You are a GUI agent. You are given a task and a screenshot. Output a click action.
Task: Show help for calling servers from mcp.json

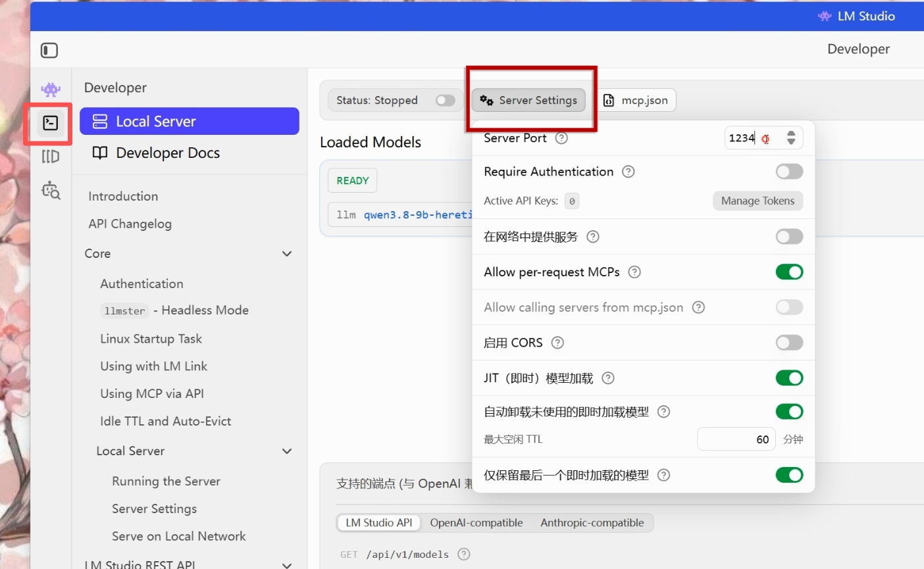click(699, 307)
